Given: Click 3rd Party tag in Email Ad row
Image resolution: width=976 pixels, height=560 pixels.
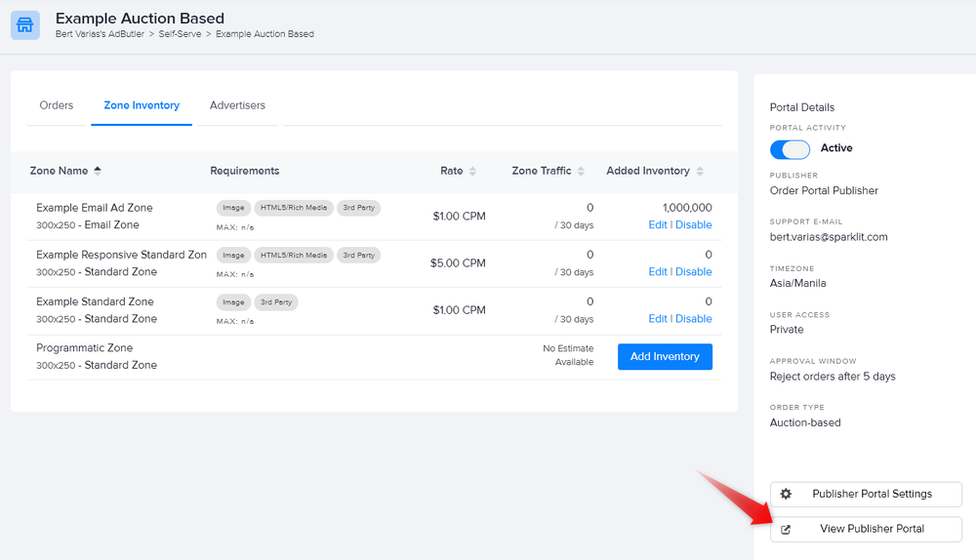Looking at the screenshot, I should coord(358,208).
